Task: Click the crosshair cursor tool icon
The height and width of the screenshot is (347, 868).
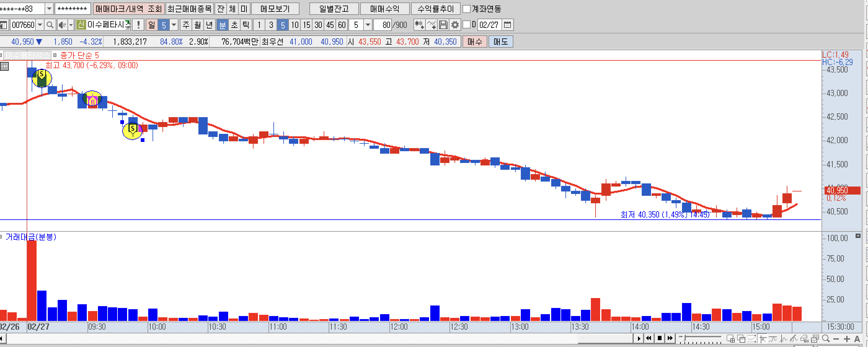Action: coord(763,339)
